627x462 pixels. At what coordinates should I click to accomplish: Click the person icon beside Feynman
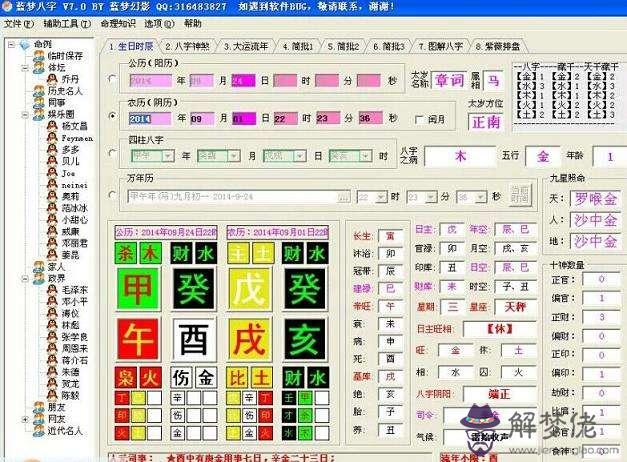point(52,138)
